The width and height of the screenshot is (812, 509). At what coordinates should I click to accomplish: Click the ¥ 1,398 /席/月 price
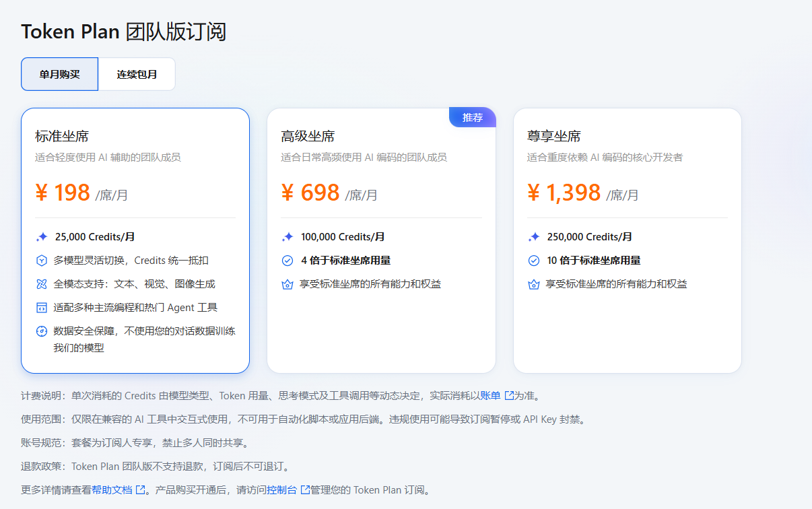tap(583, 193)
